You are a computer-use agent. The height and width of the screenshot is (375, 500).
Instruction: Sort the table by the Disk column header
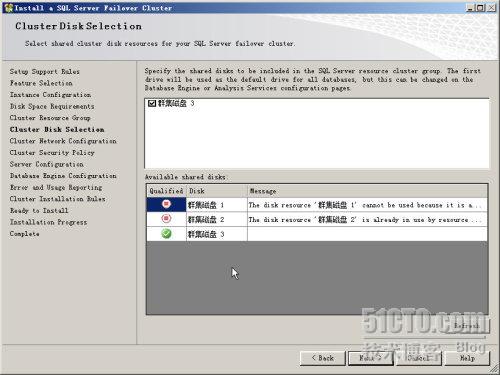click(x=217, y=191)
